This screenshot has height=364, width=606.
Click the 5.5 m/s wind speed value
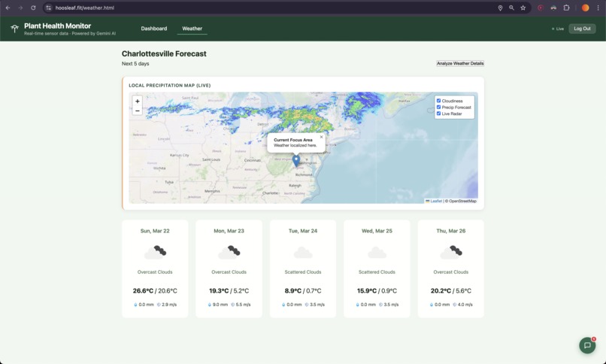[243, 305]
